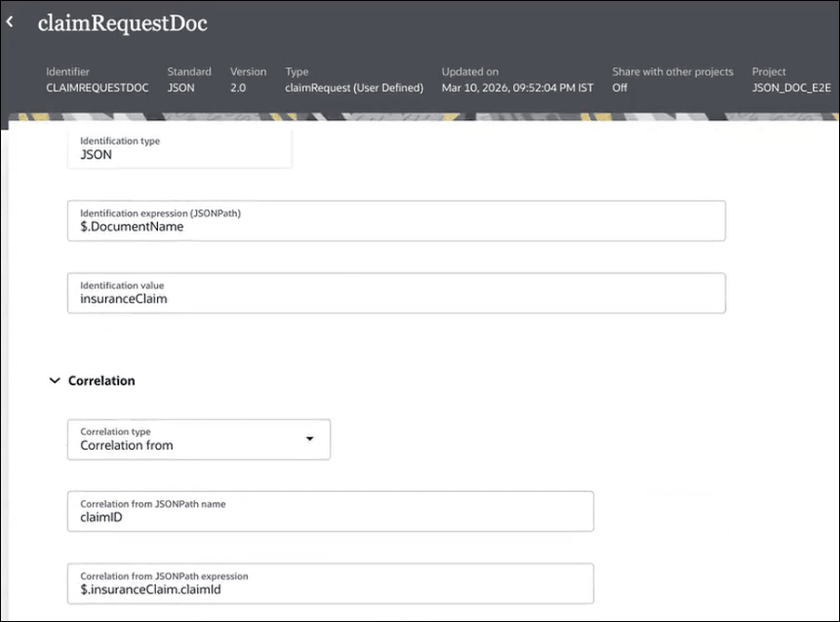Open the Correlation type dropdown arrow

309,439
